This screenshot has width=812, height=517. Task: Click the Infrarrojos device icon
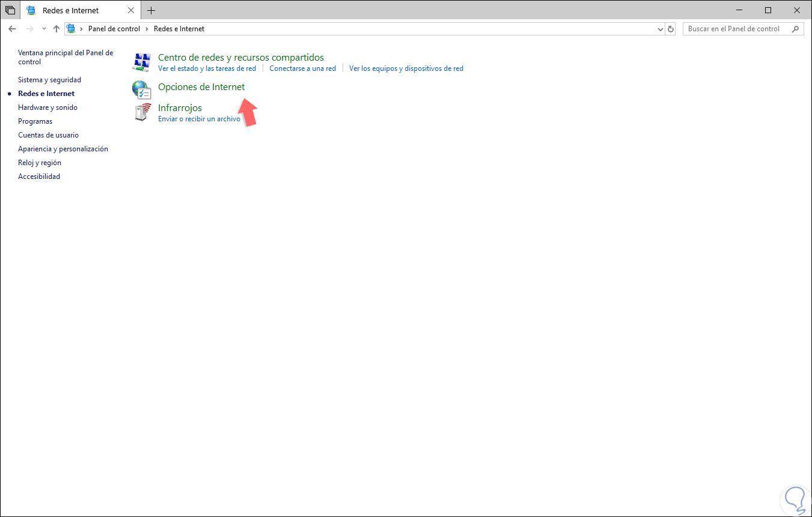coord(142,112)
